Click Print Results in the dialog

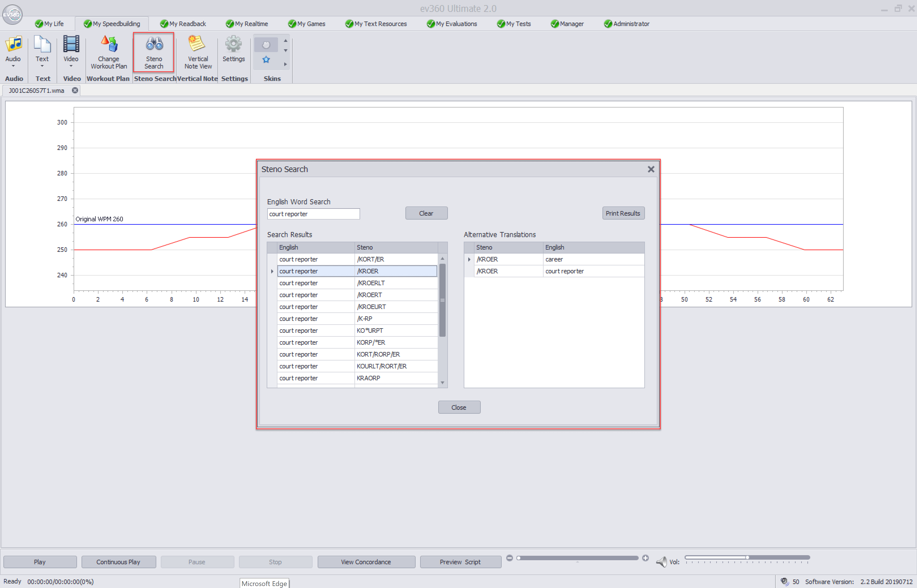click(623, 213)
